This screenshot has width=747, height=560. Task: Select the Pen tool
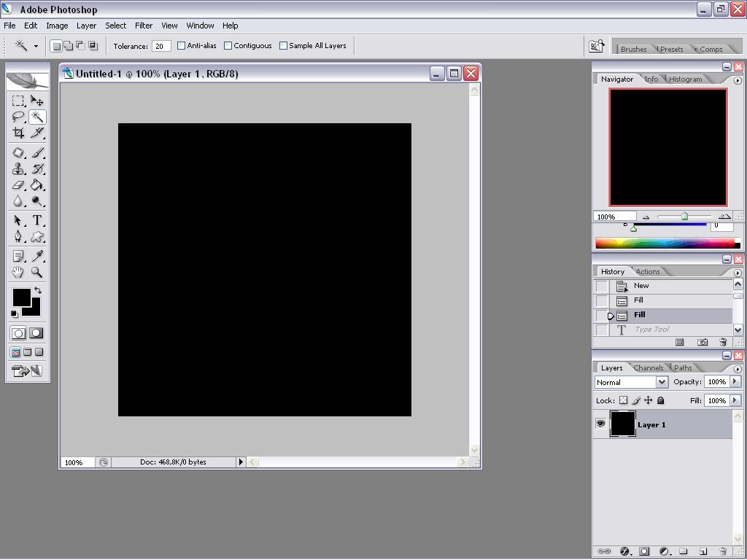point(18,236)
